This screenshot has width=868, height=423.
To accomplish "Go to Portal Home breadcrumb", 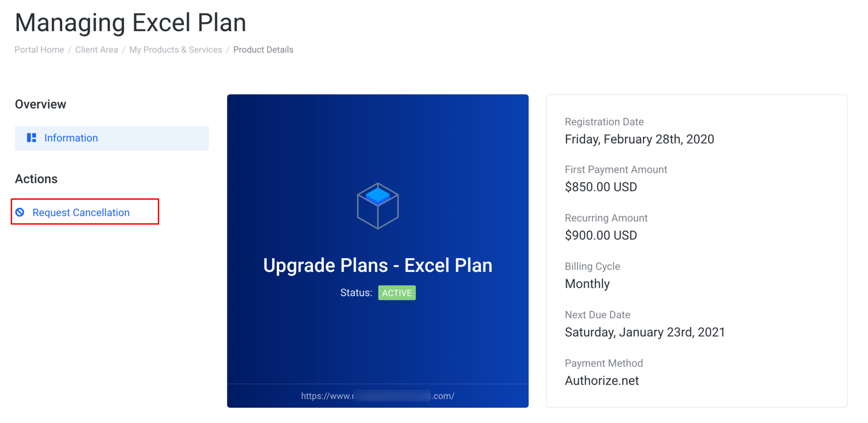I will click(x=39, y=49).
